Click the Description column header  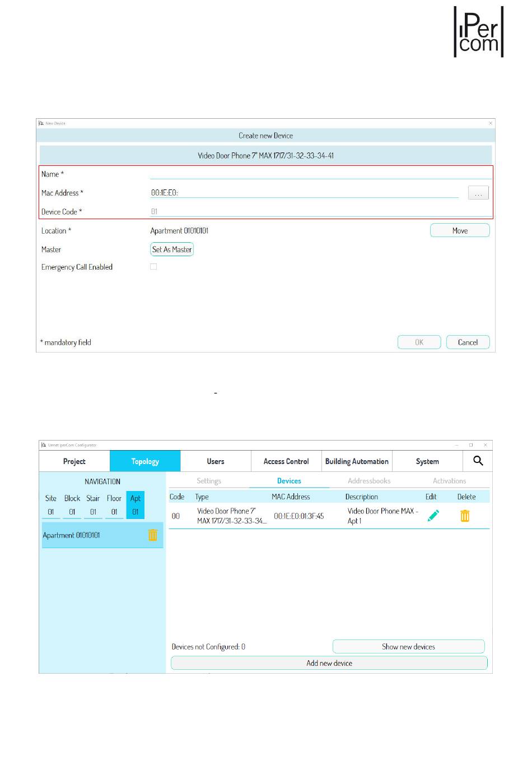(362, 497)
